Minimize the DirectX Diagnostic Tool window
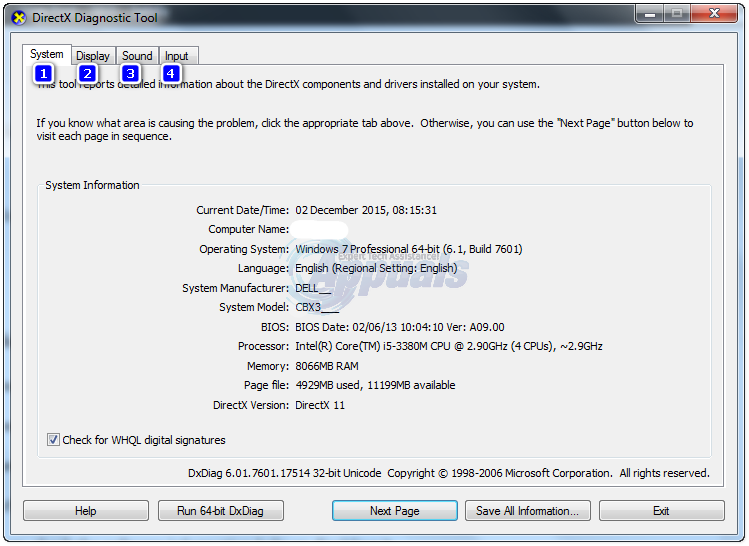 coord(649,14)
